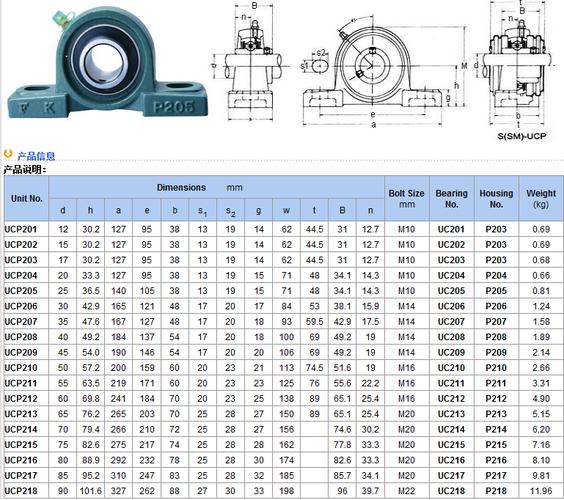This screenshot has width=564, height=500.
Task: Click the Bolt Size mm header
Action: [406, 199]
